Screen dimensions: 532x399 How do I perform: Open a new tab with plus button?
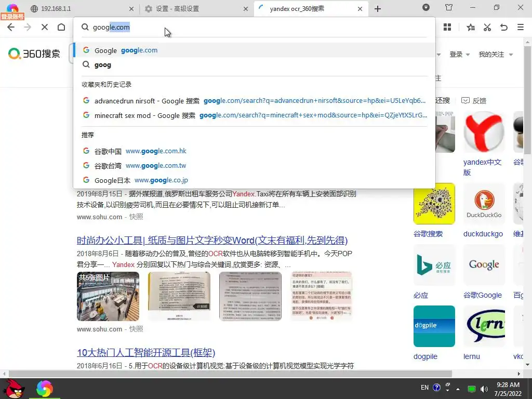(378, 9)
